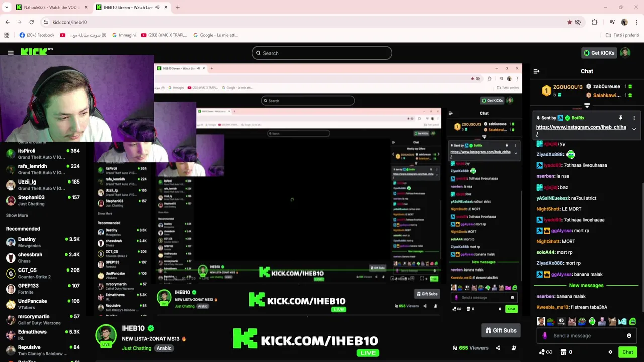644x362 pixels.
Task: Share the stream via share icon
Action: 498,348
